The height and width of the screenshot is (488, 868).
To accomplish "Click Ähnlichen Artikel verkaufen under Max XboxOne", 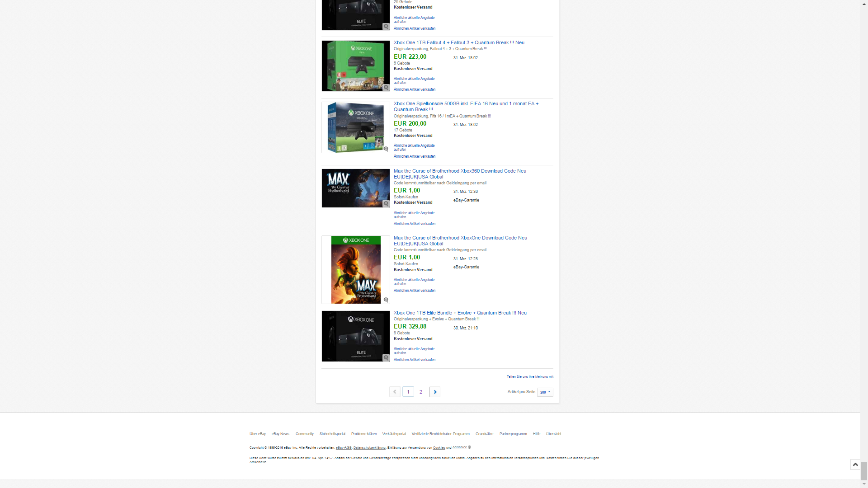I will coord(415,291).
